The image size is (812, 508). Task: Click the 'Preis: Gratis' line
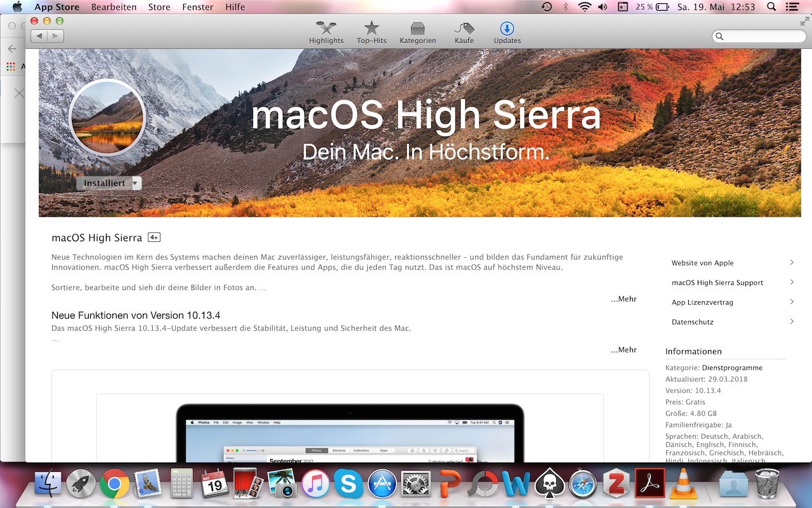tap(685, 402)
